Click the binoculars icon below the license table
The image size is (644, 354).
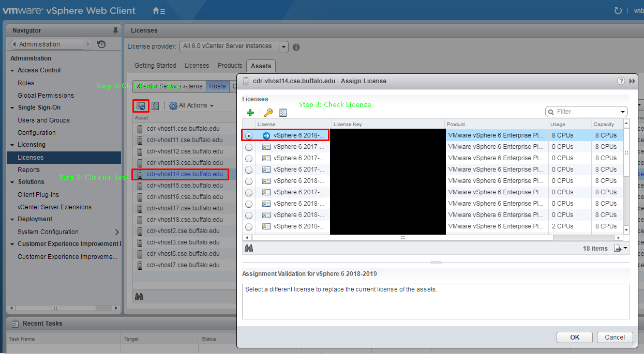point(249,249)
